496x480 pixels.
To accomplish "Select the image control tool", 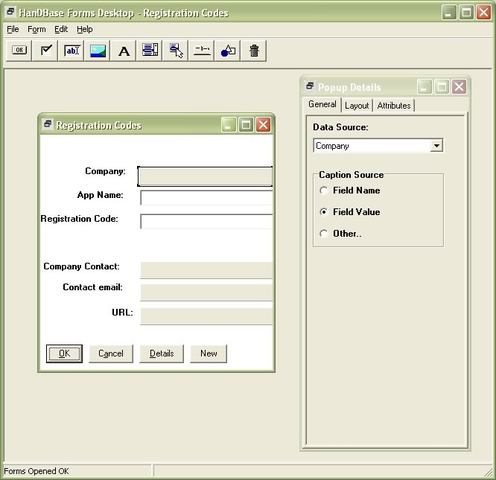I will [98, 50].
